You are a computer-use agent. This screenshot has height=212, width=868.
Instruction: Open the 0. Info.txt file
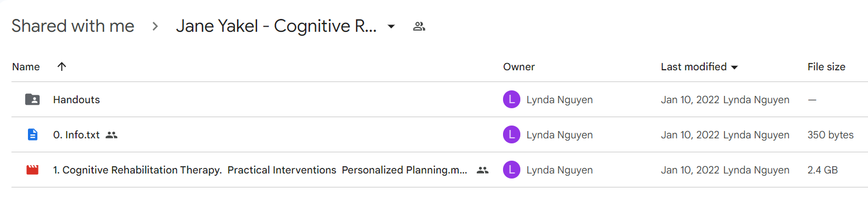[x=77, y=134]
